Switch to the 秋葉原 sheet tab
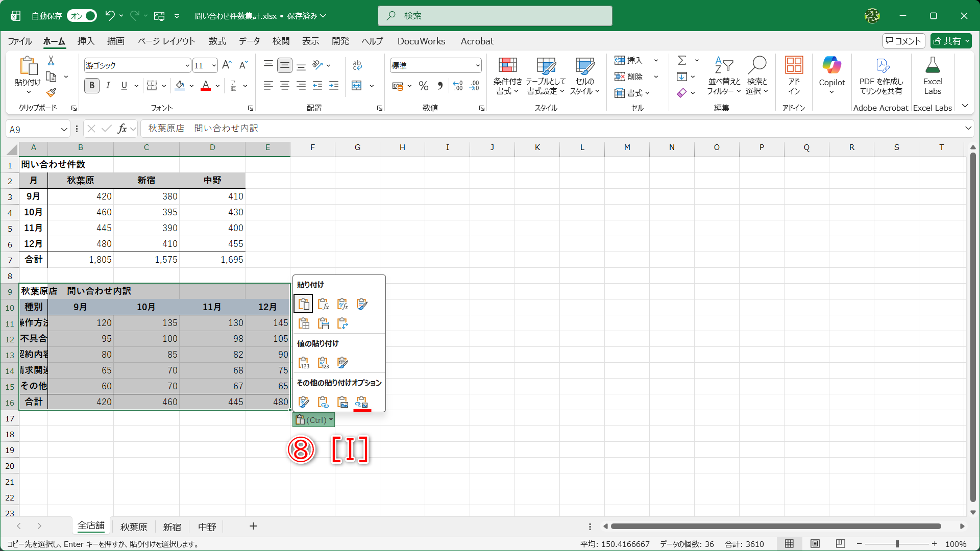 (x=133, y=527)
